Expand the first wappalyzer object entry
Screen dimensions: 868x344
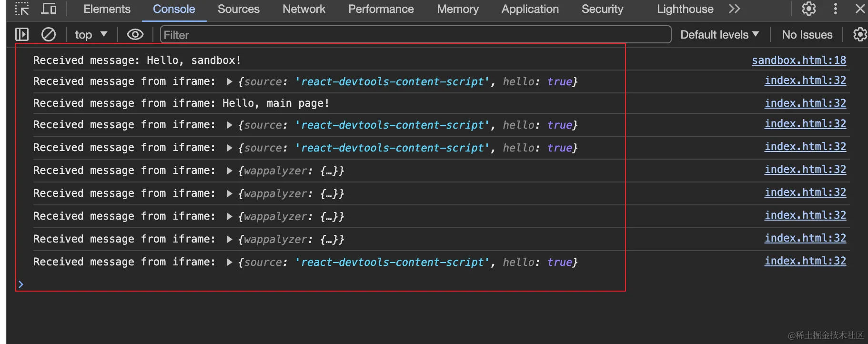point(230,171)
